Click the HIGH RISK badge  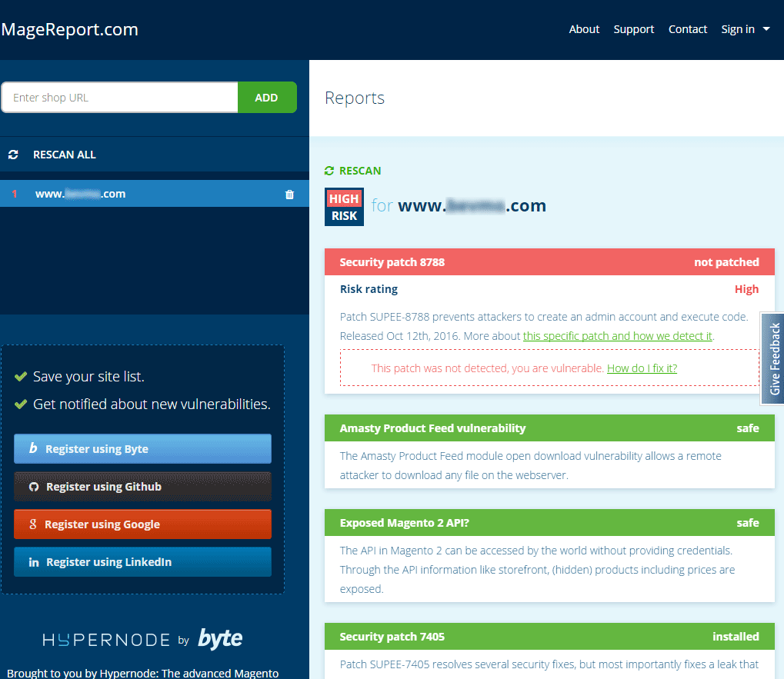tap(344, 207)
